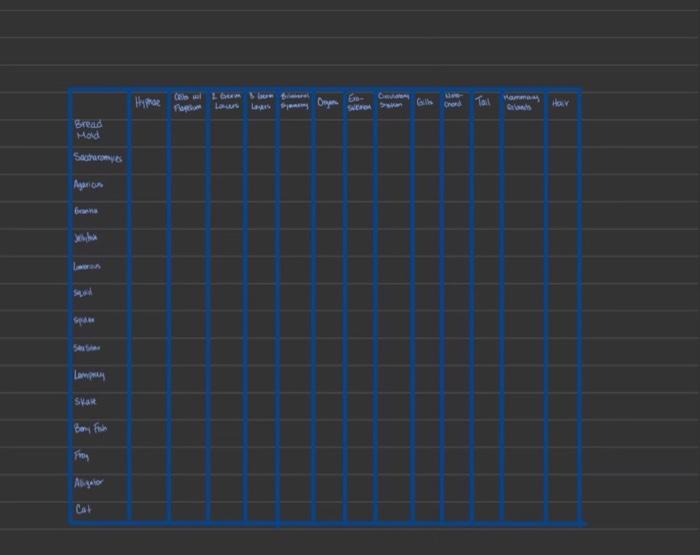Click the "Hyphae" column header
The image size is (700, 556).
pyautogui.click(x=148, y=102)
